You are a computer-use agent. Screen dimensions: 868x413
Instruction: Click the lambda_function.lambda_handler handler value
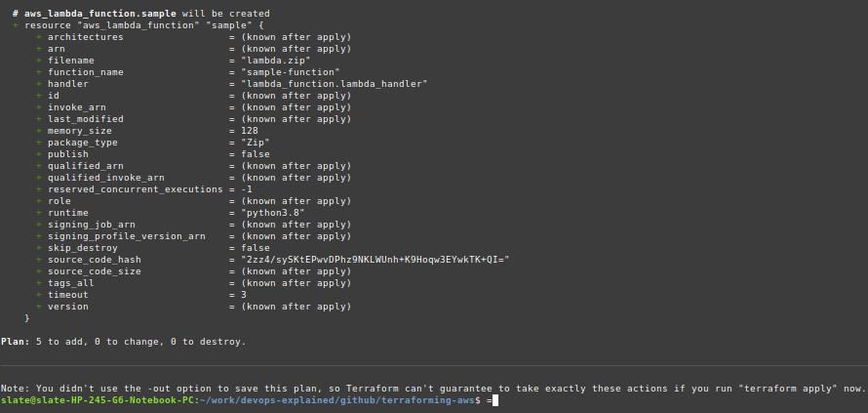pos(334,84)
